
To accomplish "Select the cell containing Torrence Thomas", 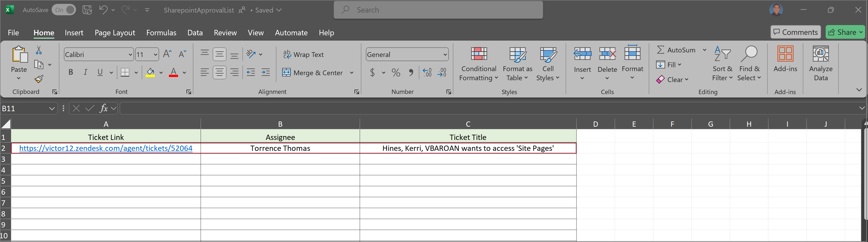I will 280,148.
